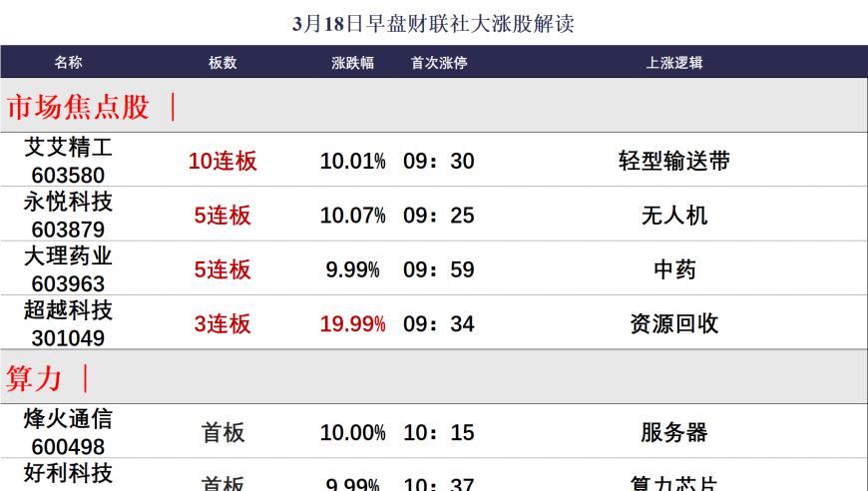Click stock name 好利科技
868x491 pixels.
68,473
